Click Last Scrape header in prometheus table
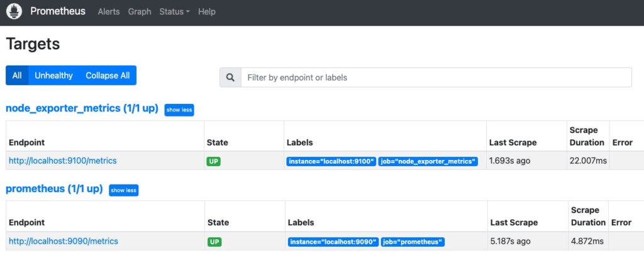This screenshot has width=644, height=255. coord(514,222)
